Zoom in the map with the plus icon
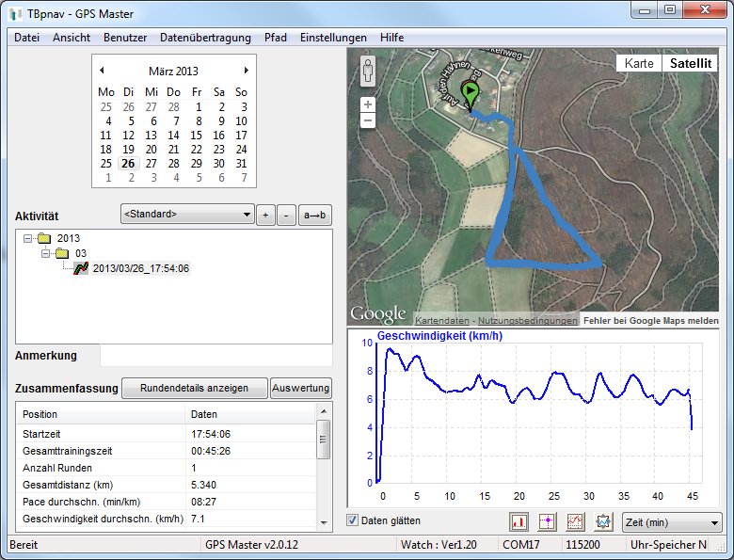 point(368,104)
